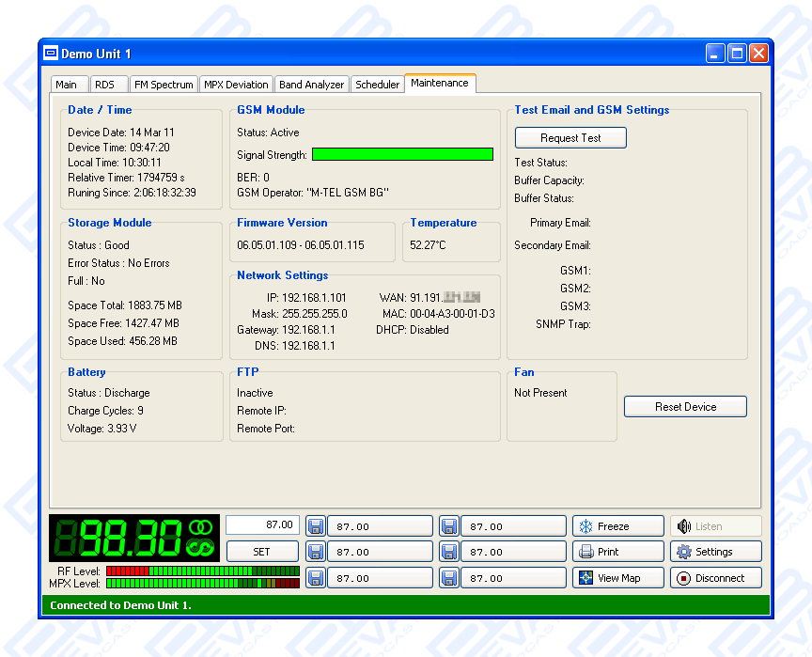
Task: Click the green Signal Strength bar
Action: tap(402, 154)
